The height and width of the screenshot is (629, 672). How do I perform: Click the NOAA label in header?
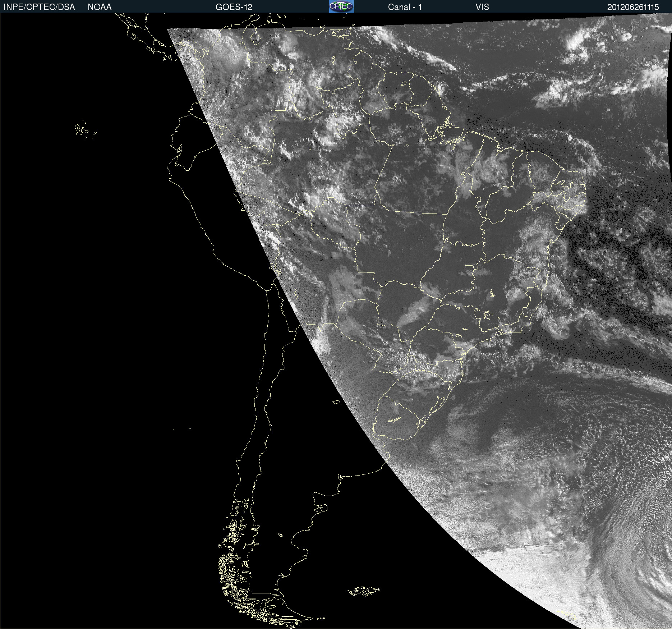(100, 7)
